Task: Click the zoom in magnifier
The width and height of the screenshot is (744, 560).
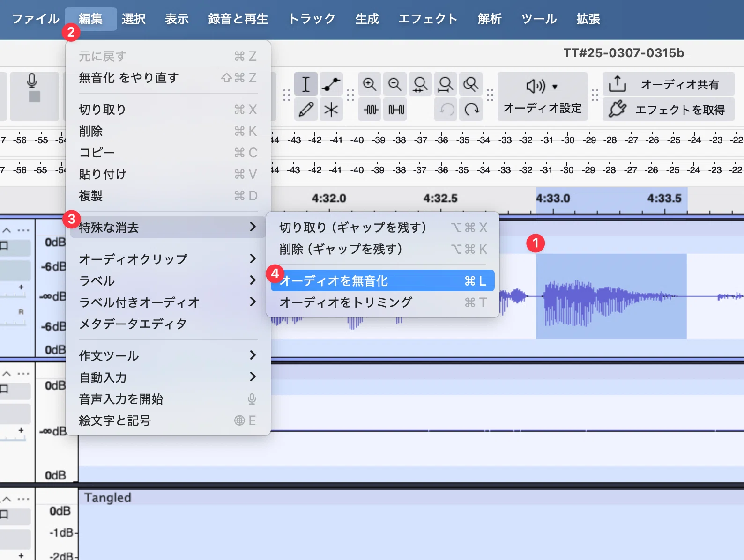Action: (370, 84)
